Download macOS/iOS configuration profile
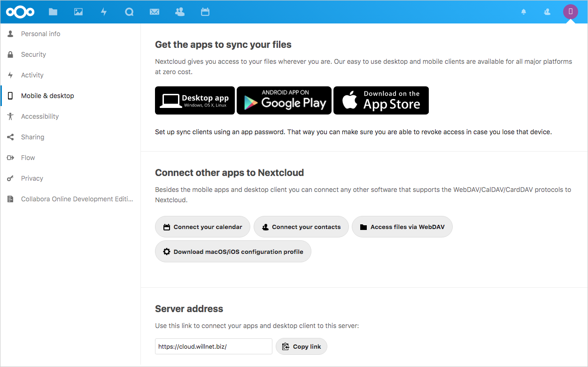 tap(233, 252)
